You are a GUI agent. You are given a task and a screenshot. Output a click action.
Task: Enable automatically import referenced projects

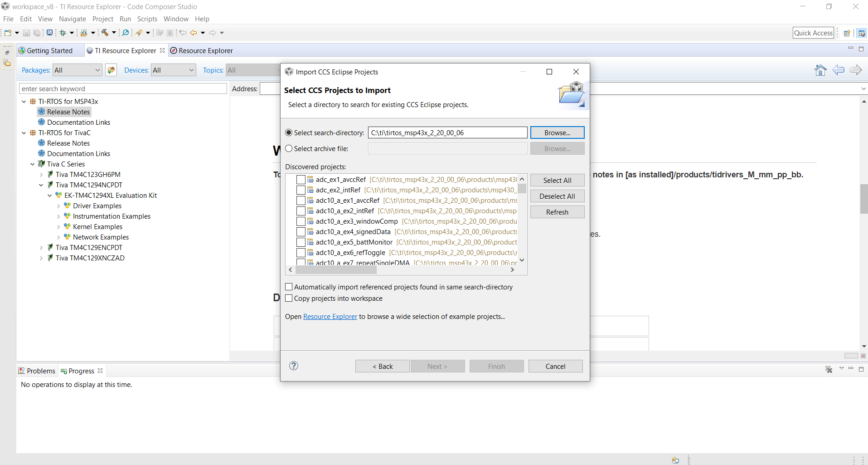point(289,287)
